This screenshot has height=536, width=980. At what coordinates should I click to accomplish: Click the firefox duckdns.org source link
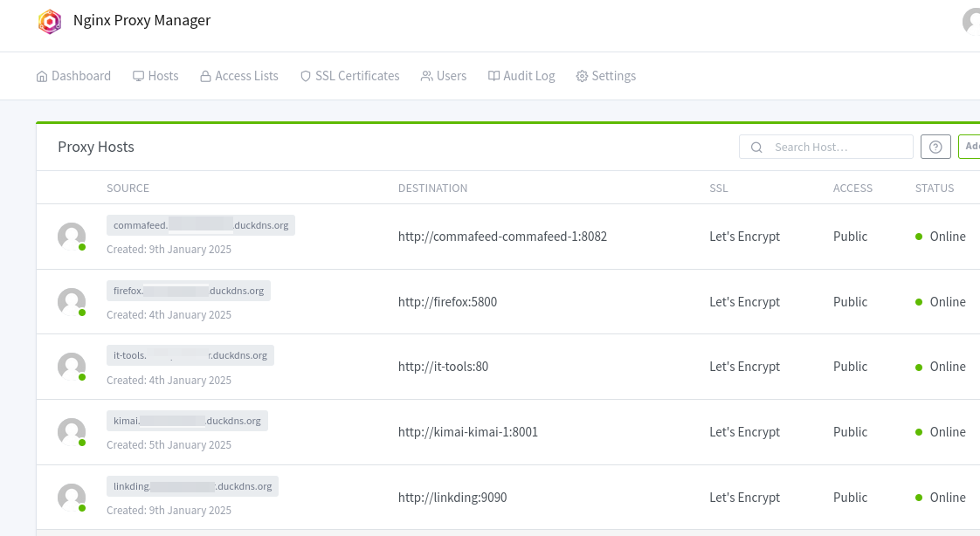click(x=189, y=291)
